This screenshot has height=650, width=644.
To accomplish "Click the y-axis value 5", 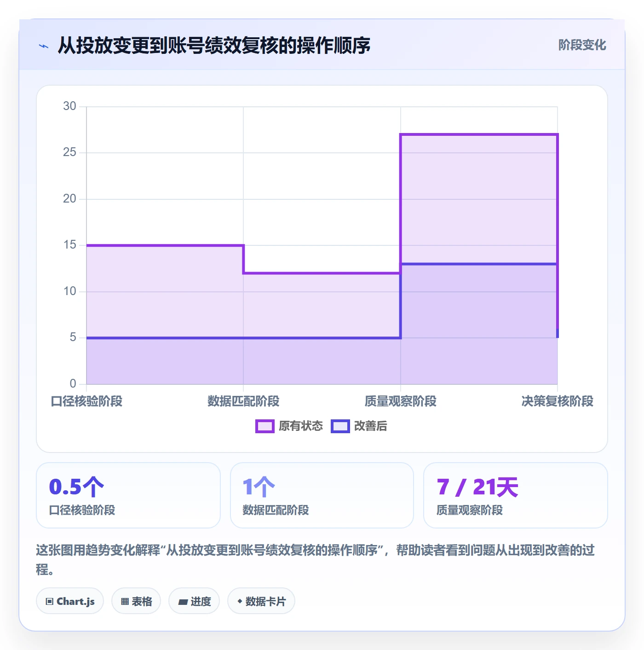I will [x=73, y=337].
